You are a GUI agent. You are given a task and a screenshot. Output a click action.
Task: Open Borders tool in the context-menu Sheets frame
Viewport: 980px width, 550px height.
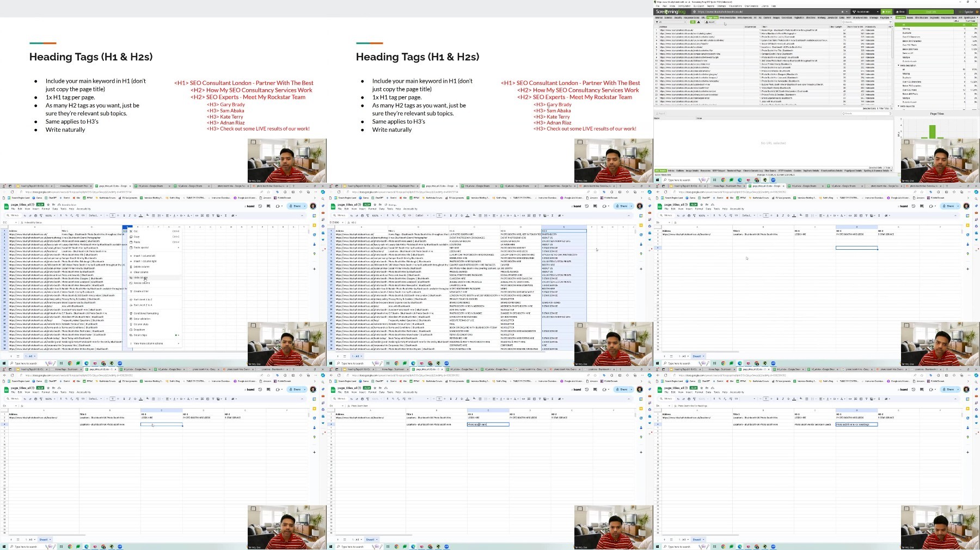154,215
